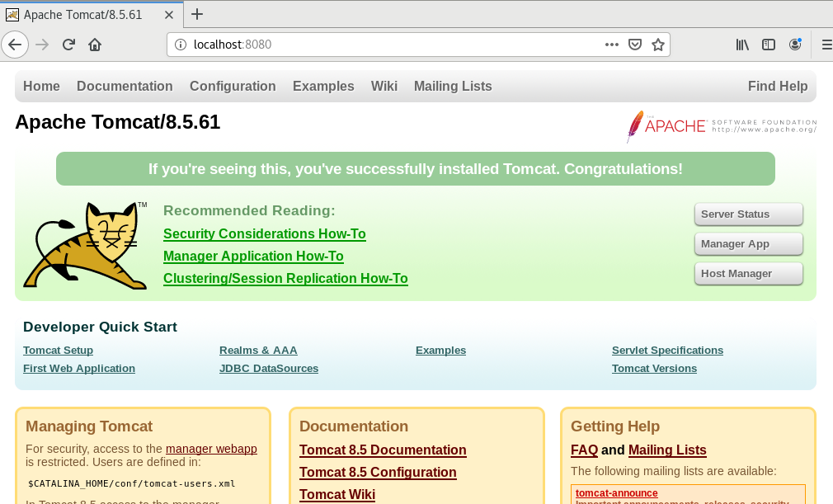Bookmark this page with the star icon
833x504 pixels.
658,45
